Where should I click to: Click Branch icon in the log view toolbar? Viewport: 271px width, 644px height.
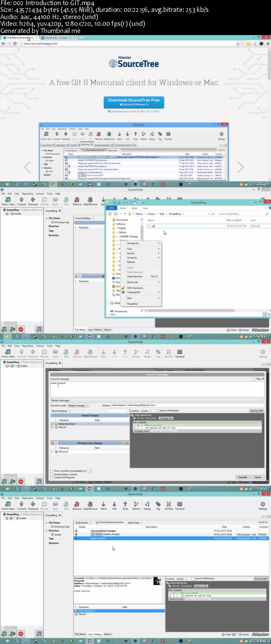136,505
